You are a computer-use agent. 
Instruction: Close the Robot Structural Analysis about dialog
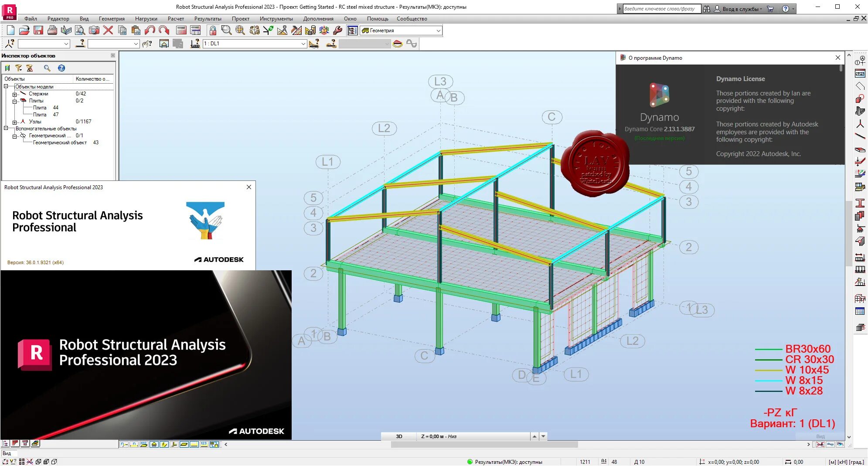249,187
